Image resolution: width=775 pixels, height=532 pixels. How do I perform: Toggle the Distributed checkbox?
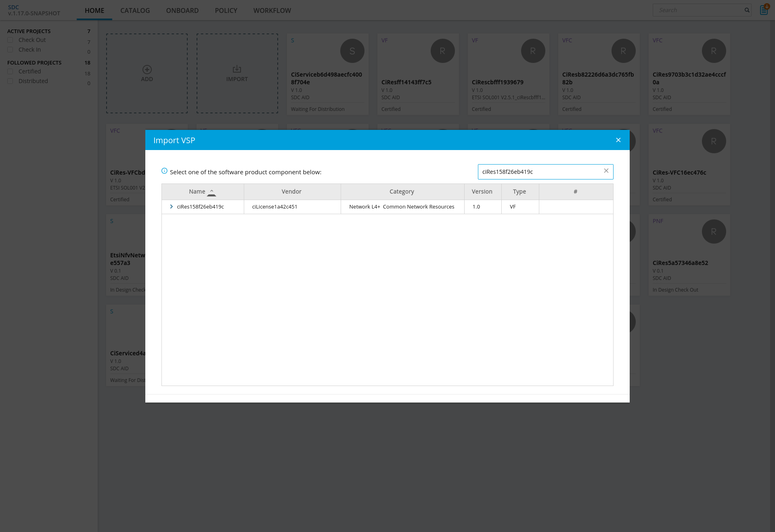click(x=10, y=81)
